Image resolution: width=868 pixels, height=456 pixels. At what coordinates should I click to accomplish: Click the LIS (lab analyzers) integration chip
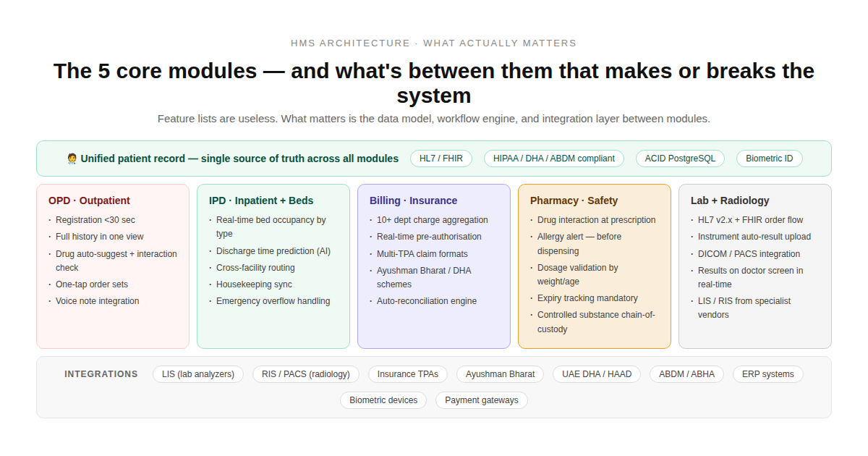point(198,374)
